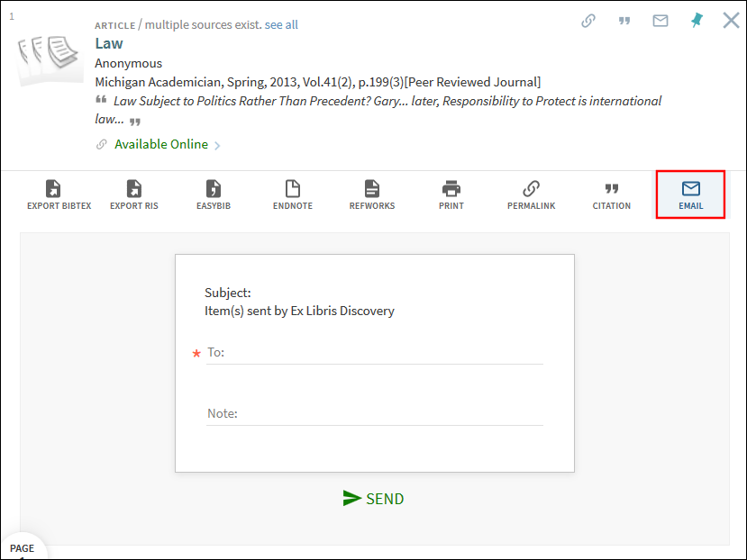Send the citation to EndNote
The image size is (747, 560).
click(x=292, y=194)
